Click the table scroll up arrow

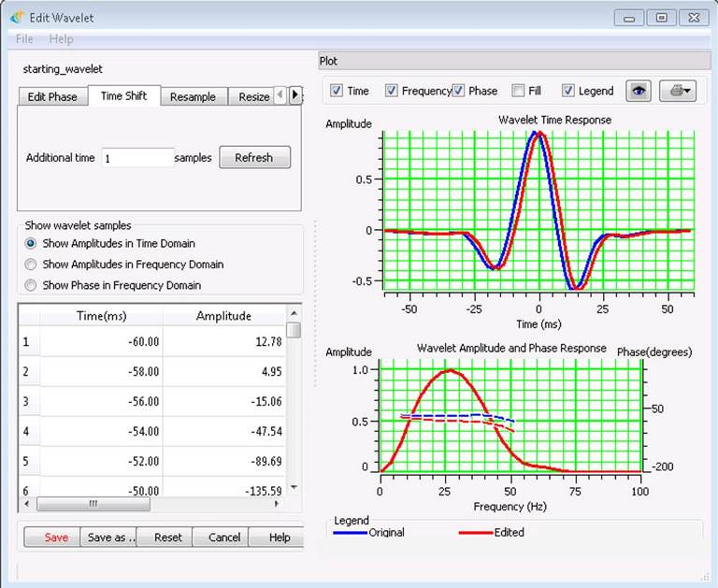pos(294,313)
